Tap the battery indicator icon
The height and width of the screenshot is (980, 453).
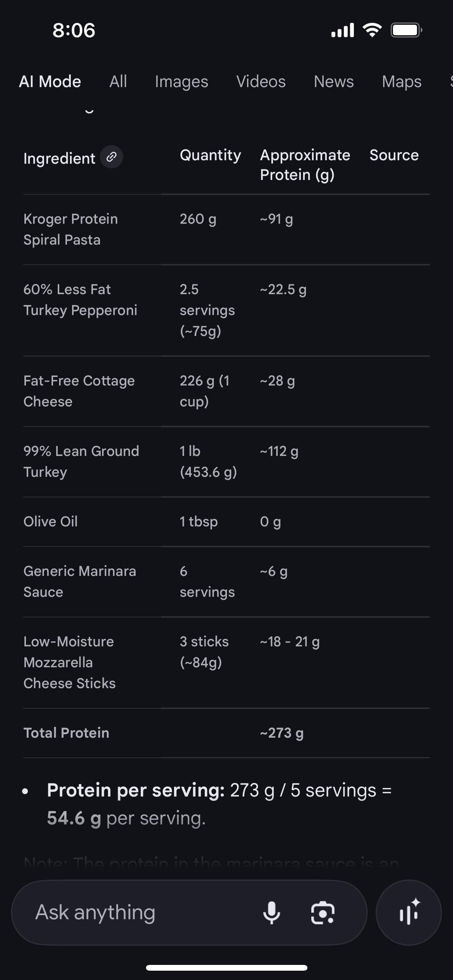(406, 30)
